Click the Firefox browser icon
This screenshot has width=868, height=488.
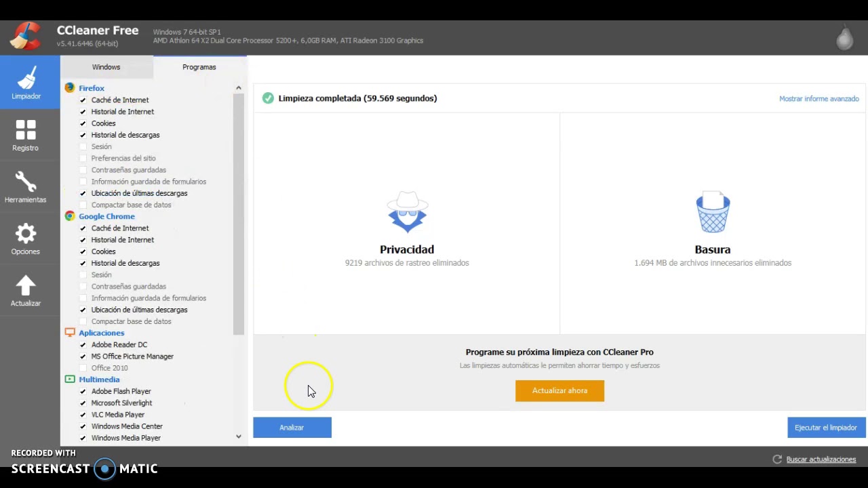pos(70,87)
